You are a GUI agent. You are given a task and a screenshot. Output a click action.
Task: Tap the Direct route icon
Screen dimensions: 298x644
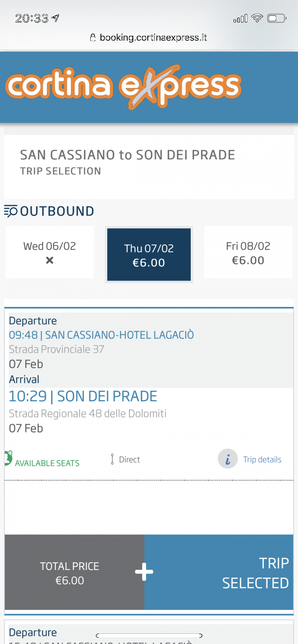pyautogui.click(x=112, y=460)
